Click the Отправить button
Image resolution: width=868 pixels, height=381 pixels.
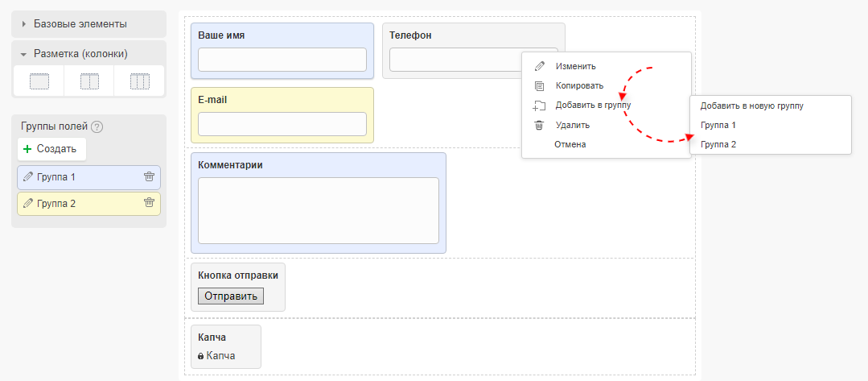230,296
